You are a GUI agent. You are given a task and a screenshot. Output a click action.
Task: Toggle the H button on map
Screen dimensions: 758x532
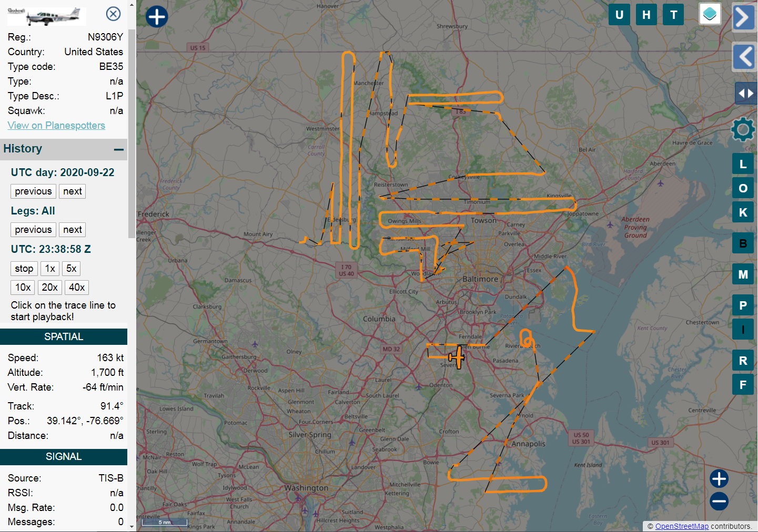(646, 15)
